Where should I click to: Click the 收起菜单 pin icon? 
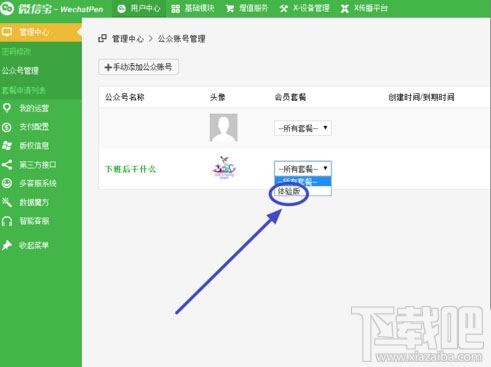click(x=7, y=246)
